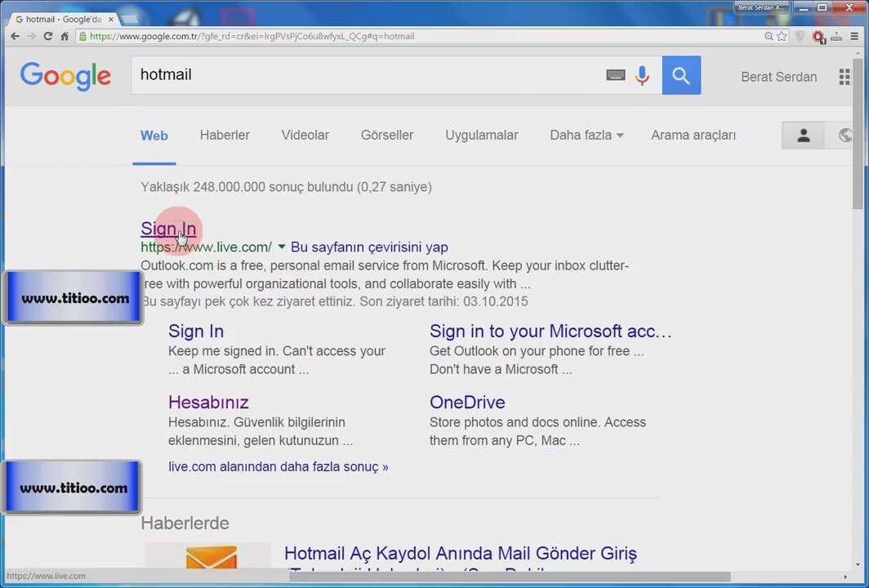Open the on-screen keyboard in search box

point(616,75)
